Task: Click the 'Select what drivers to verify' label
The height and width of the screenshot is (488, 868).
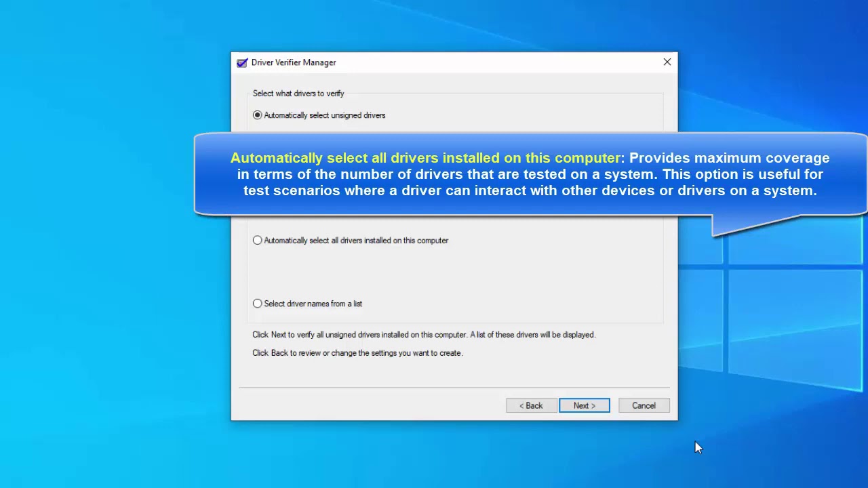Action: tap(298, 94)
